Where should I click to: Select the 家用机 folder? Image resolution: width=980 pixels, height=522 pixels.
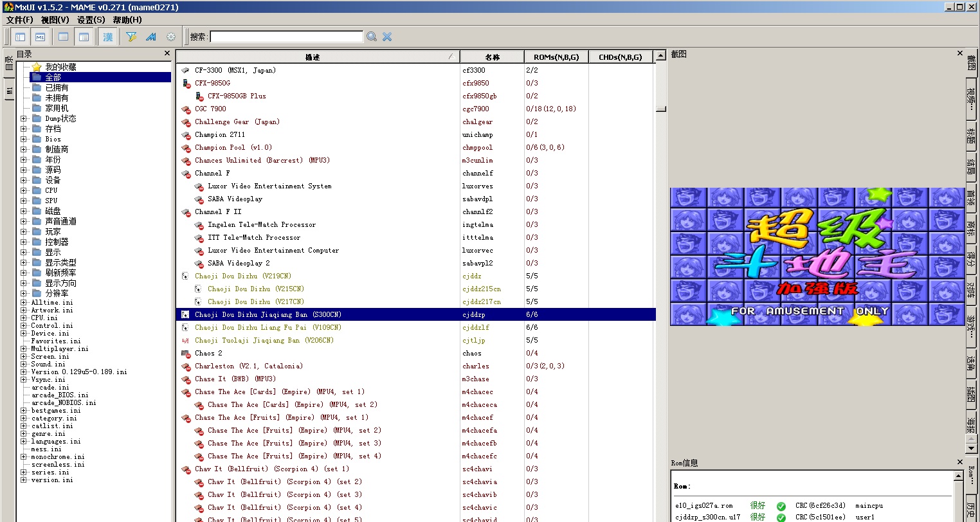50,108
